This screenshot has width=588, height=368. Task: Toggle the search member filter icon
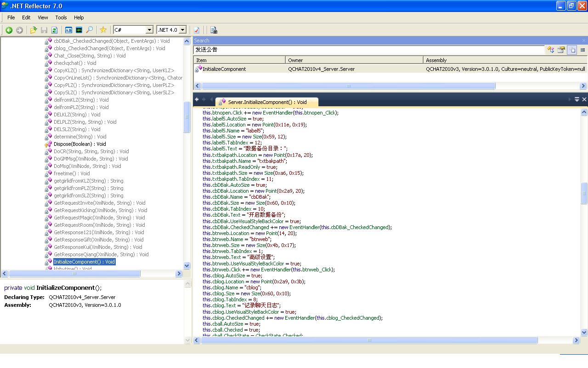(x=561, y=50)
